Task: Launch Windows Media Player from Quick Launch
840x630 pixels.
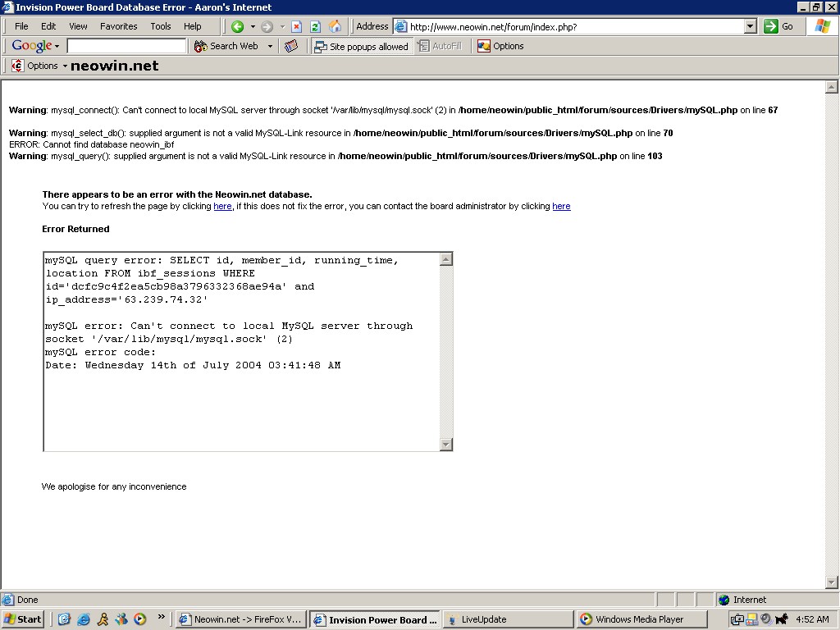Action: [139, 619]
